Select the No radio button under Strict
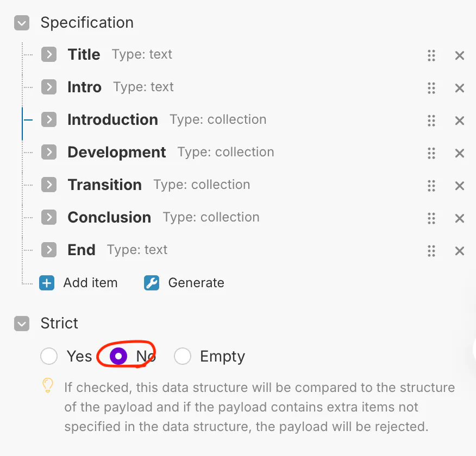 [118, 356]
